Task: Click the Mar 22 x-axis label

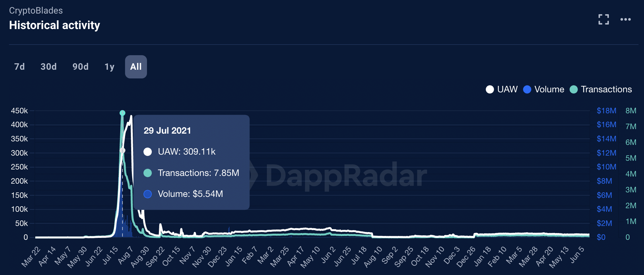Action: (x=31, y=256)
